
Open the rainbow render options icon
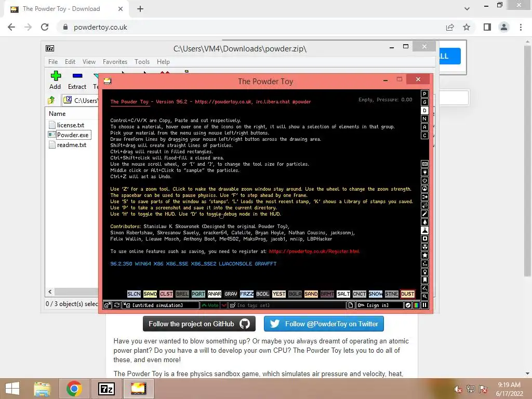coord(416,305)
